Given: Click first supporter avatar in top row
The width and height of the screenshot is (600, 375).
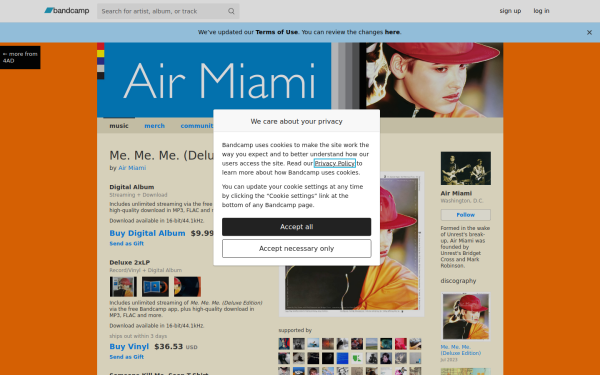Looking at the screenshot, I should [284, 344].
